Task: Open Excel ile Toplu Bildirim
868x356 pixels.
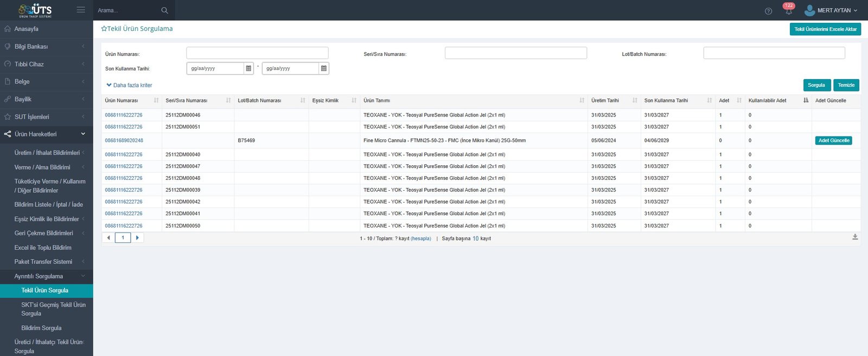Action: tap(43, 248)
